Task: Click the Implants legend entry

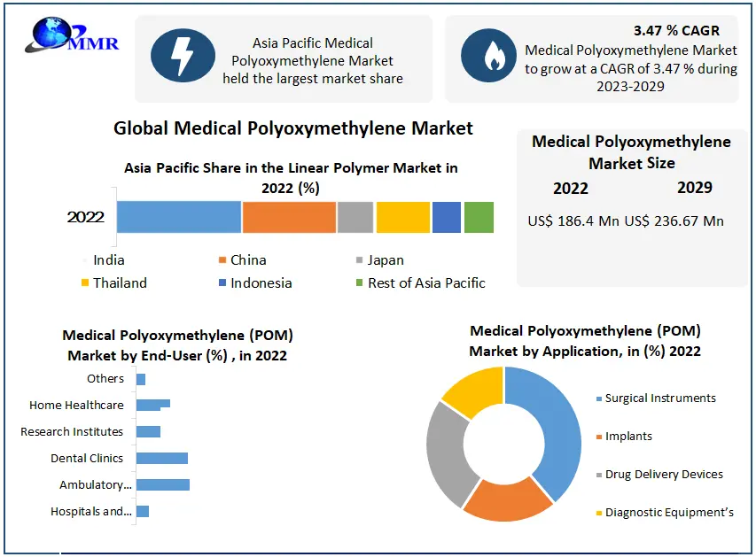Action: (x=627, y=437)
